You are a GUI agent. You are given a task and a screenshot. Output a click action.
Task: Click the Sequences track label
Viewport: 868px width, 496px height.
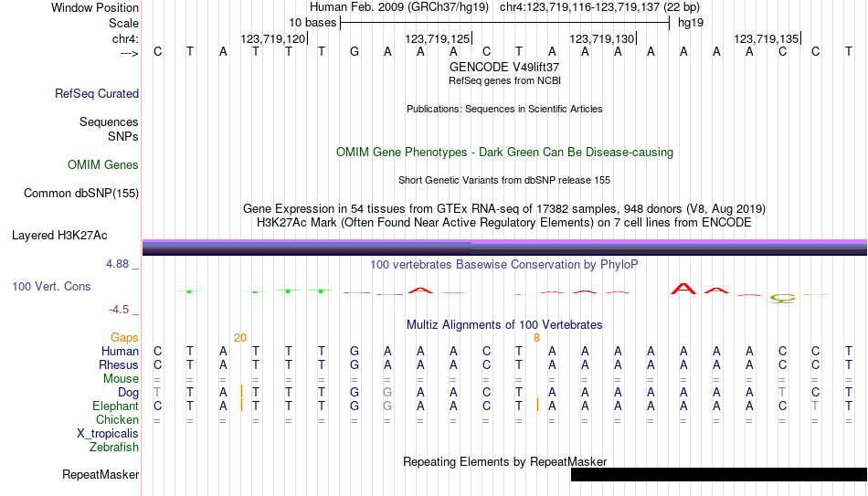[x=109, y=121]
